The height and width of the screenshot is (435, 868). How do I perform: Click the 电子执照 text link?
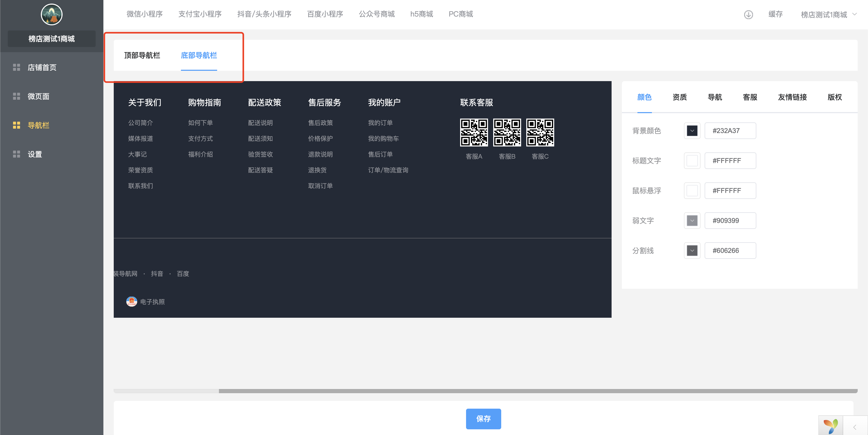click(x=152, y=302)
